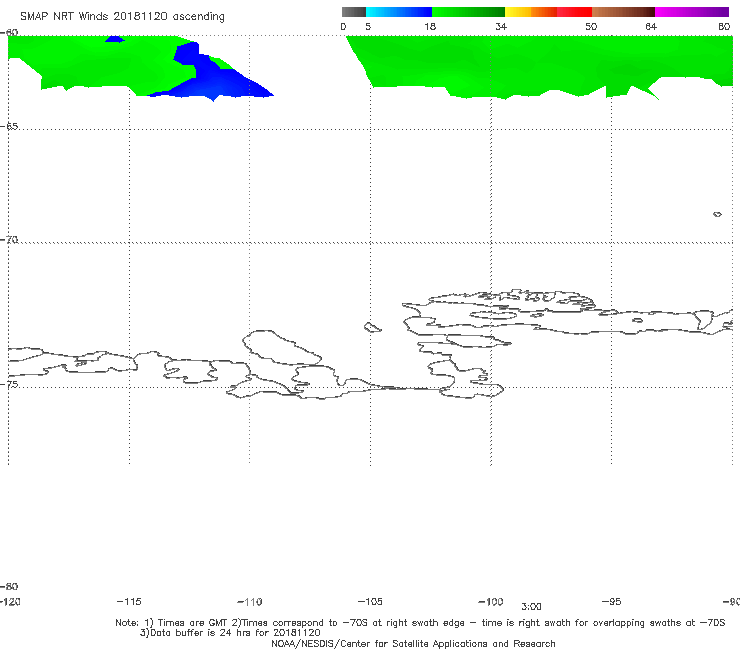Click the longitude label '-115'
The height and width of the screenshot is (650, 740).
click(129, 601)
